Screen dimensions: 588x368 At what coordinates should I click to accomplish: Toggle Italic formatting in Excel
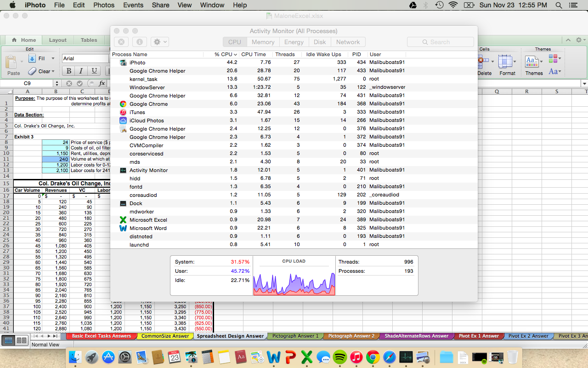coord(81,71)
